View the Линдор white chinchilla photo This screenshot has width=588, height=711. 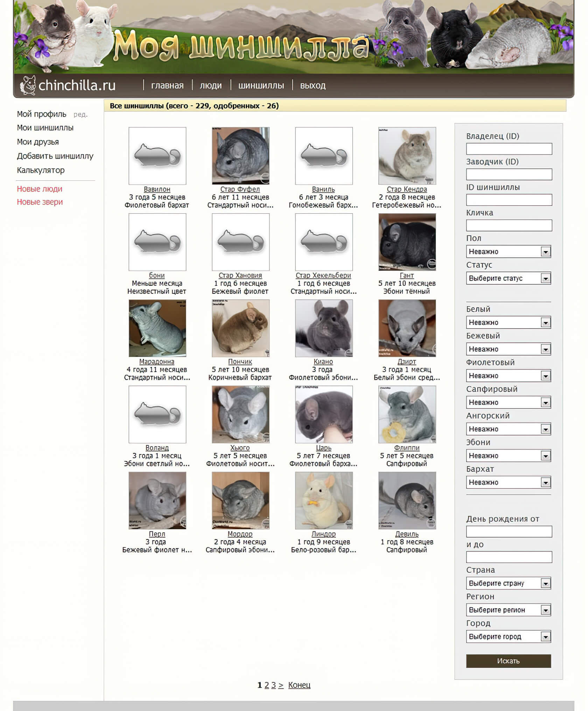click(324, 501)
